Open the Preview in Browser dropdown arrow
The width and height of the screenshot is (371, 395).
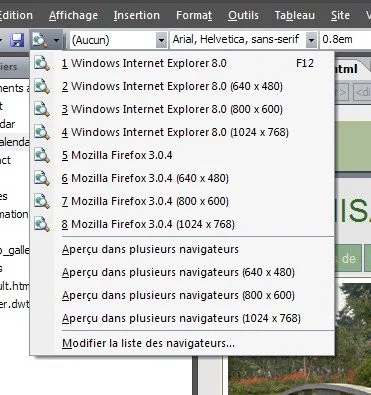[56, 40]
